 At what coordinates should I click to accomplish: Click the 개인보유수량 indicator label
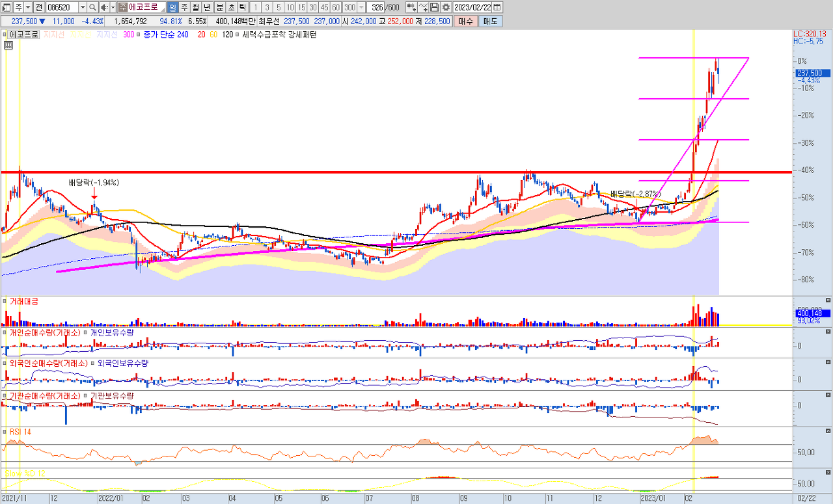coord(113,332)
